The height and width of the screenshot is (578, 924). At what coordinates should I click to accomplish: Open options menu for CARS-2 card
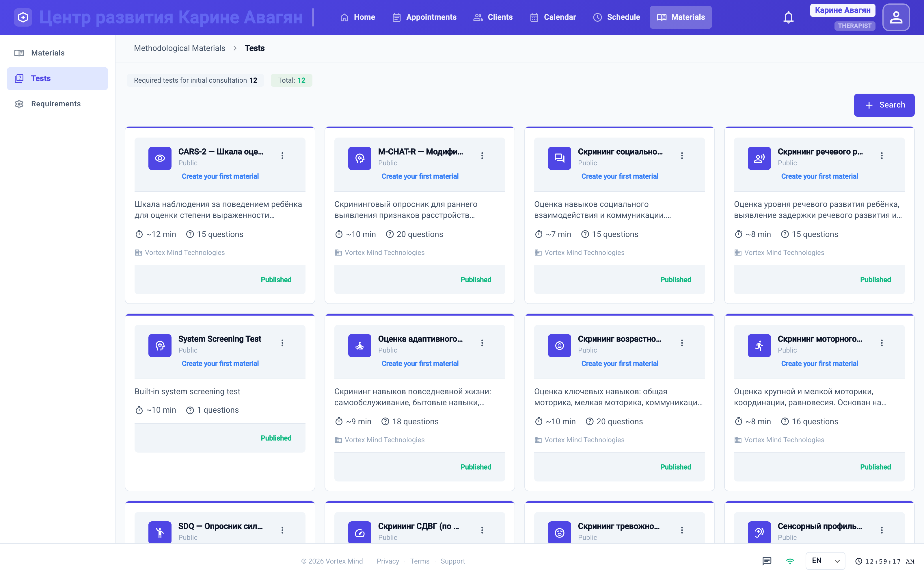pos(282,155)
